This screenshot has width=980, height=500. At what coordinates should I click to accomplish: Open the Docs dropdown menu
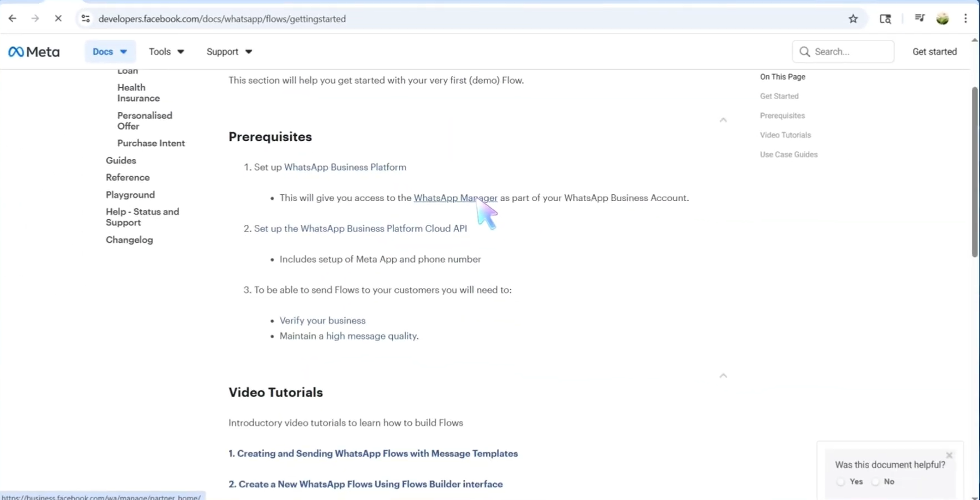click(110, 51)
